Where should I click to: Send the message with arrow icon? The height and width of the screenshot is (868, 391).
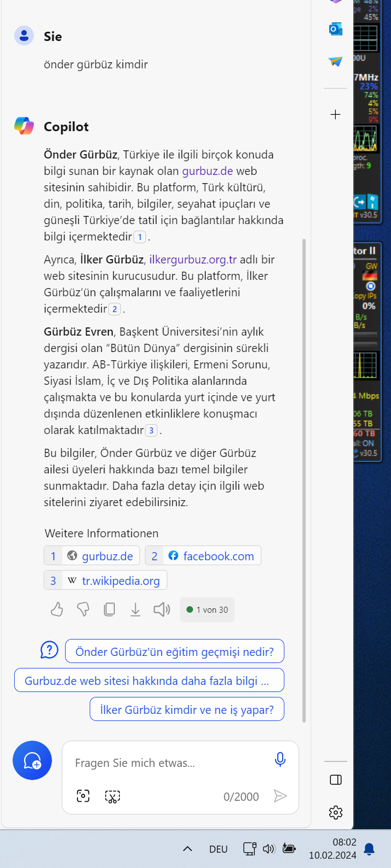(280, 796)
